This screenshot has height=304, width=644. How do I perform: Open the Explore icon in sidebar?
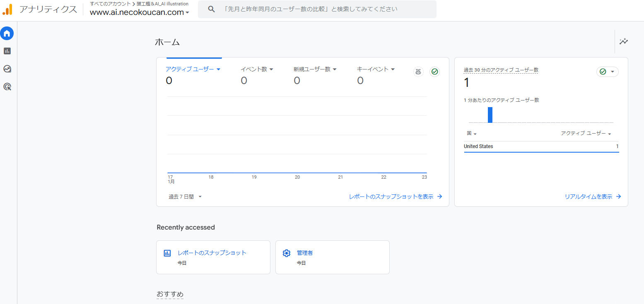click(x=7, y=69)
